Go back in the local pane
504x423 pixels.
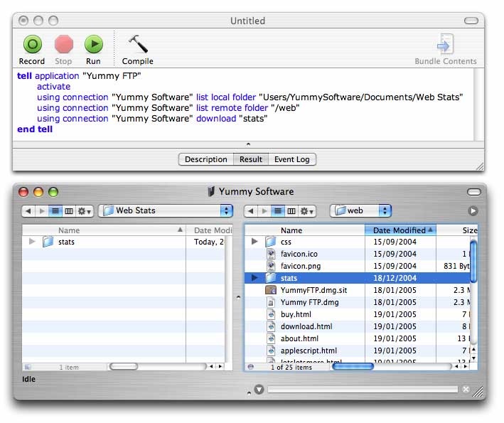(28, 211)
